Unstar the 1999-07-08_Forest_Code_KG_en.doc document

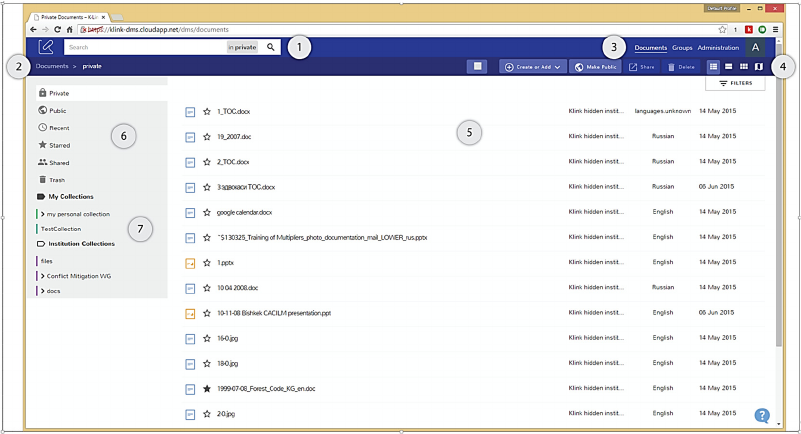click(x=207, y=388)
